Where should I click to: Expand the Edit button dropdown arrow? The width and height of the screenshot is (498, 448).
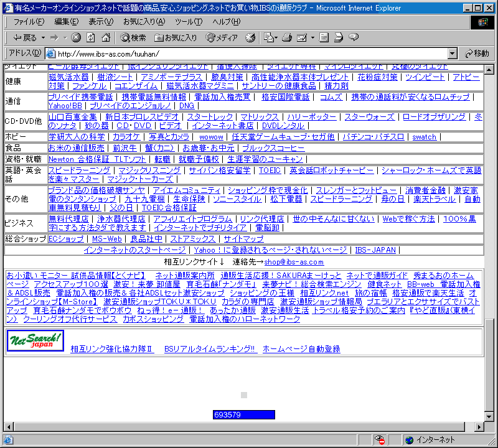click(x=312, y=38)
